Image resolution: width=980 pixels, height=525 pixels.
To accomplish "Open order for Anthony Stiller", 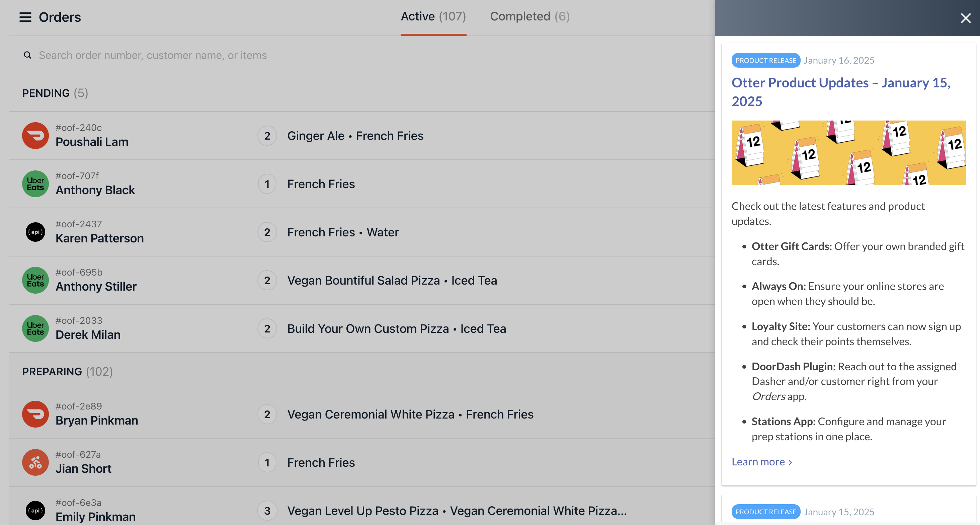I will click(x=361, y=281).
